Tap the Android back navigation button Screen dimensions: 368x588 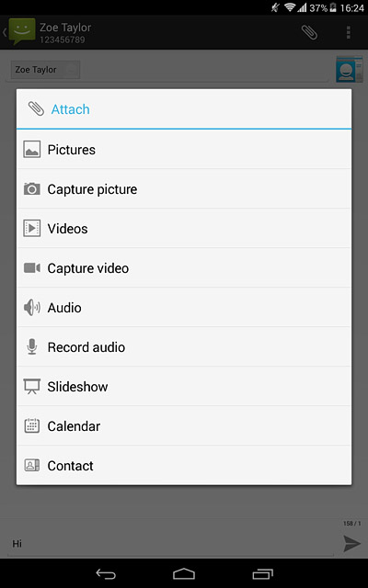click(106, 573)
